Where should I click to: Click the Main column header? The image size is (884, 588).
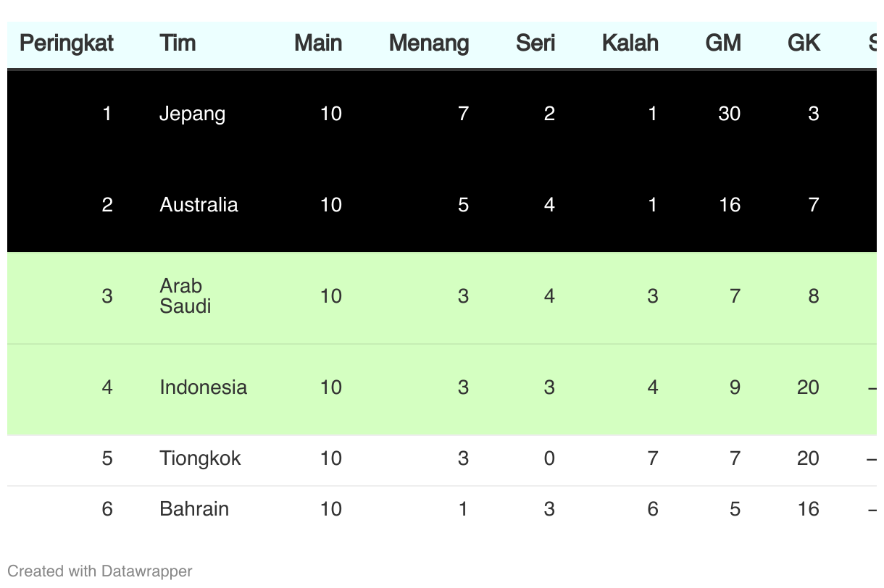[317, 43]
